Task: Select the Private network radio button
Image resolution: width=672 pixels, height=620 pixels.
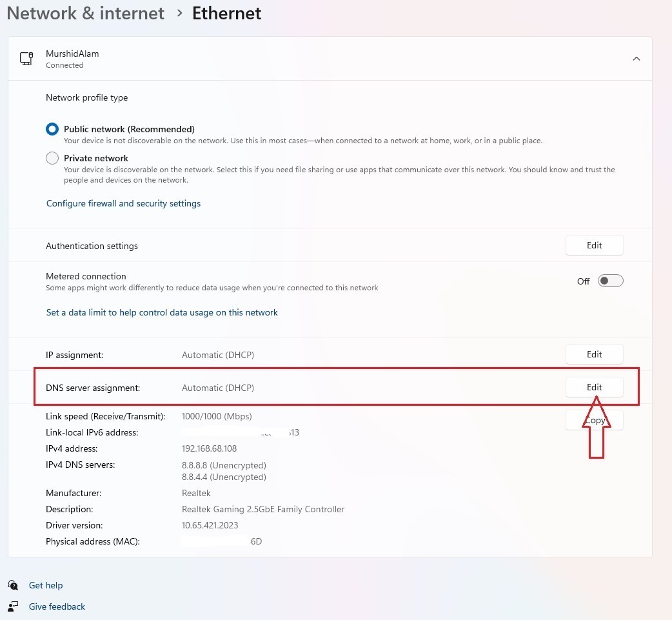Action: click(52, 158)
